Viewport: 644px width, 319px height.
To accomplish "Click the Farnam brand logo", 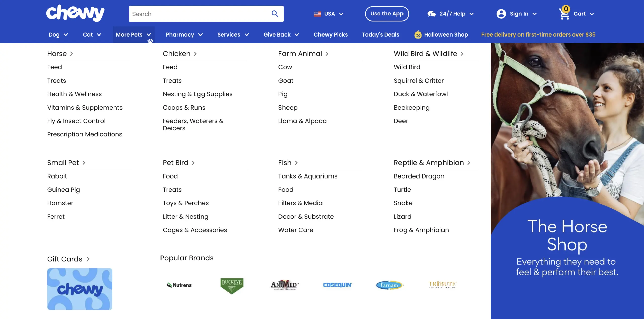I will [x=389, y=285].
